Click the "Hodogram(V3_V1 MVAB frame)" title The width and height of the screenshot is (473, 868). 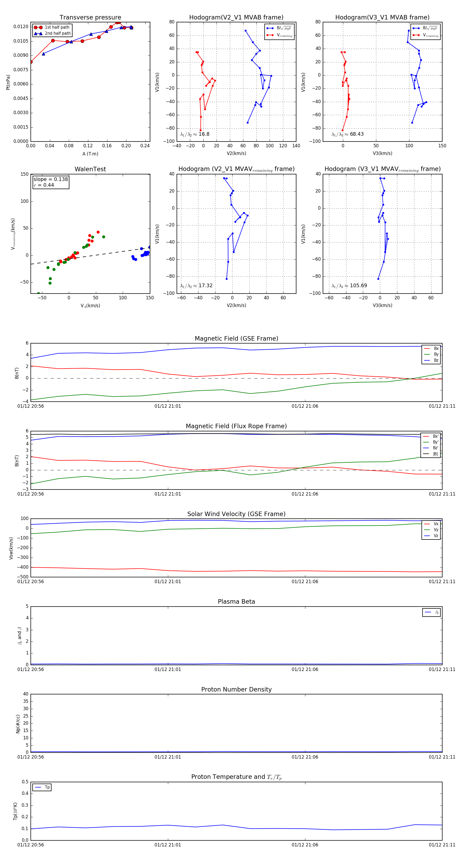point(382,18)
